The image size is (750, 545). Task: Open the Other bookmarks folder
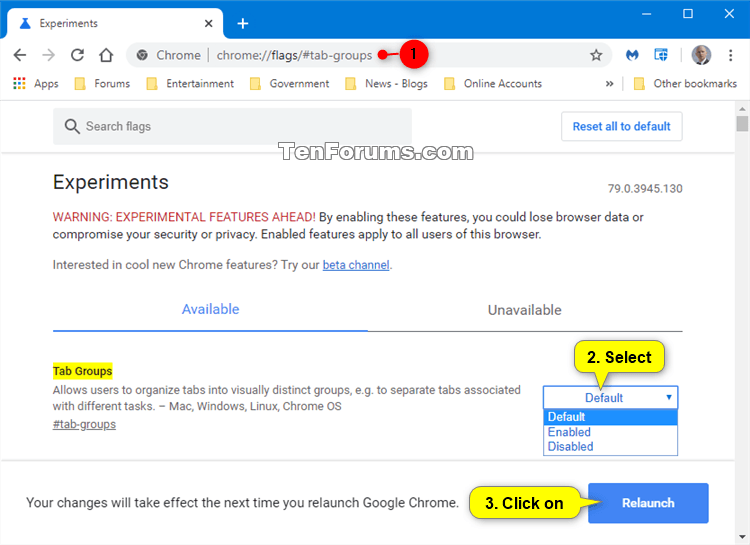pyautogui.click(x=685, y=84)
